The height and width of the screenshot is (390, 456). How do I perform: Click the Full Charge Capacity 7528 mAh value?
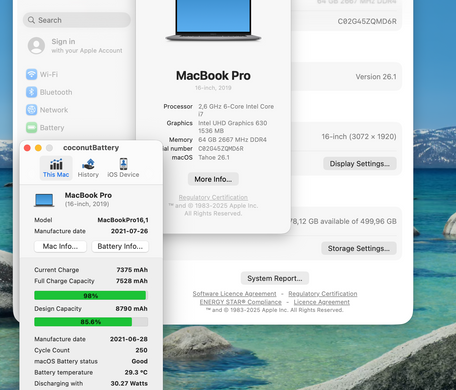(x=132, y=281)
